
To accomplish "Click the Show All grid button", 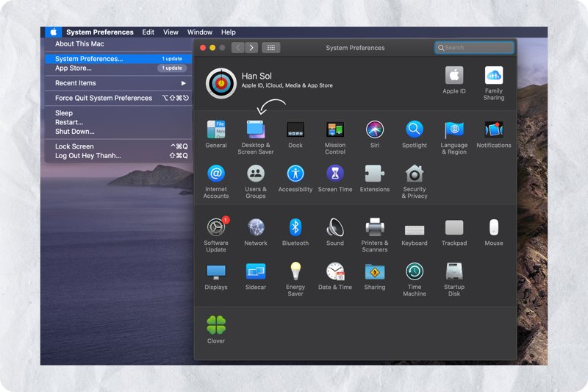I will pos(271,48).
